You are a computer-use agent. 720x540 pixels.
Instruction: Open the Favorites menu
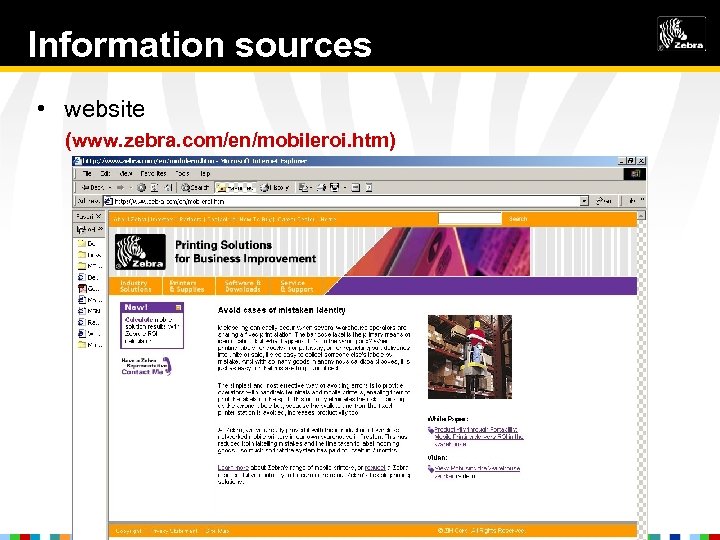[x=153, y=174]
